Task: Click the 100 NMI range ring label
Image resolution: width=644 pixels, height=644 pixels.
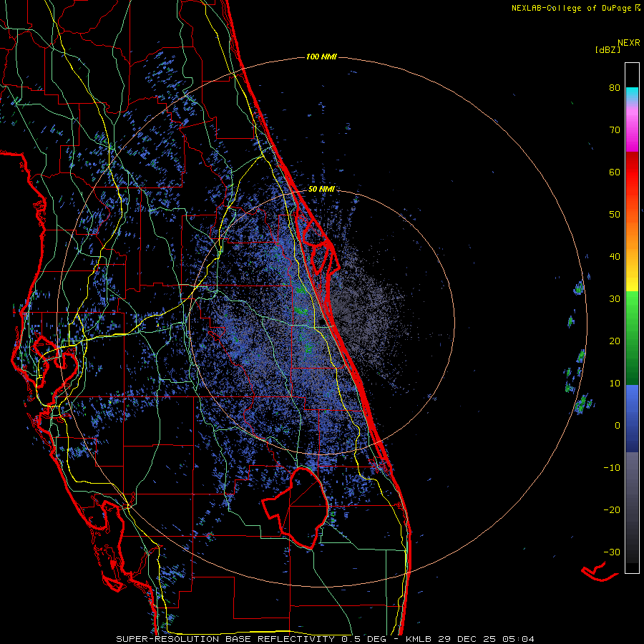Action: [321, 57]
